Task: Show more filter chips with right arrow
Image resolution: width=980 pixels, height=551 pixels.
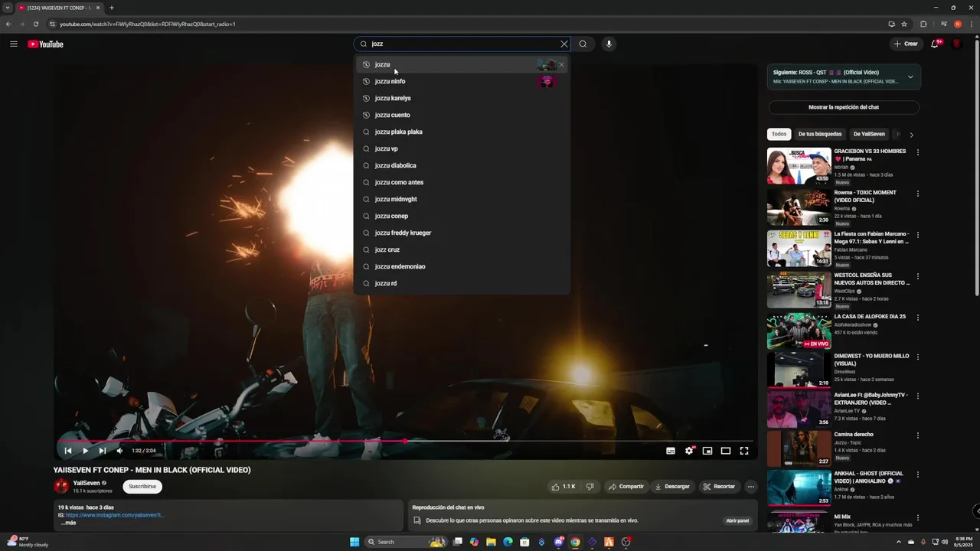Action: [911, 135]
